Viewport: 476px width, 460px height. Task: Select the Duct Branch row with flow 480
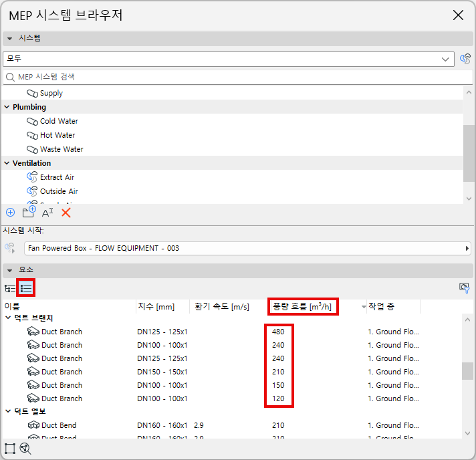pos(232,331)
